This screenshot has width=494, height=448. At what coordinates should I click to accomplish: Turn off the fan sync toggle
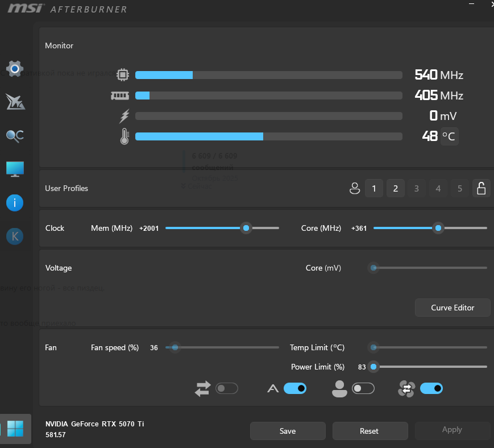coord(431,388)
